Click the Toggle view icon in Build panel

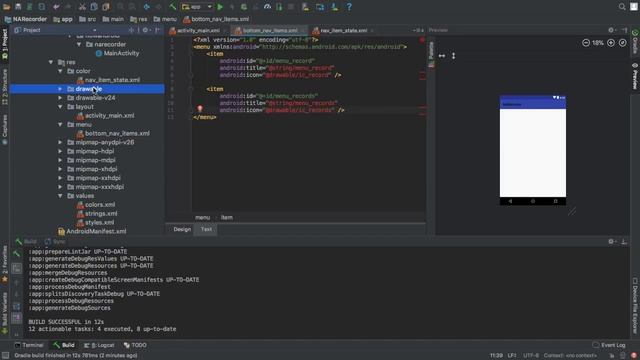pos(17,268)
